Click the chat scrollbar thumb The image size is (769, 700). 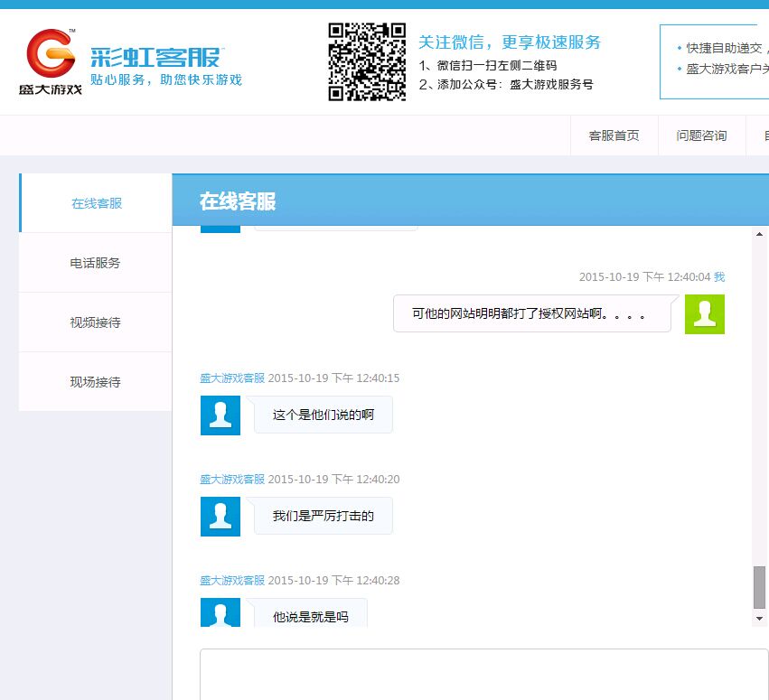759,587
